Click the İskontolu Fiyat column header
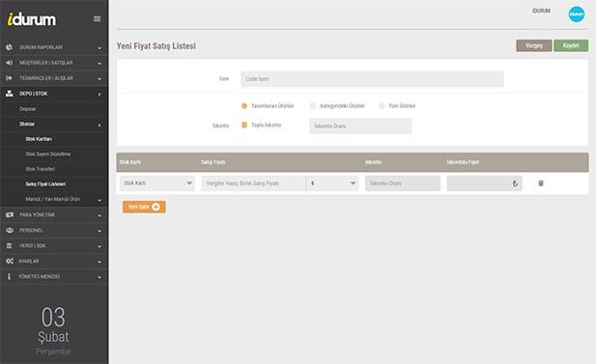This screenshot has height=364, width=596. point(463,162)
